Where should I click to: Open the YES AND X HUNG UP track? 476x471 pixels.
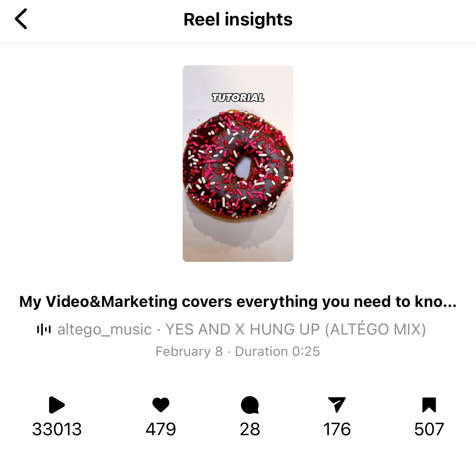click(296, 329)
